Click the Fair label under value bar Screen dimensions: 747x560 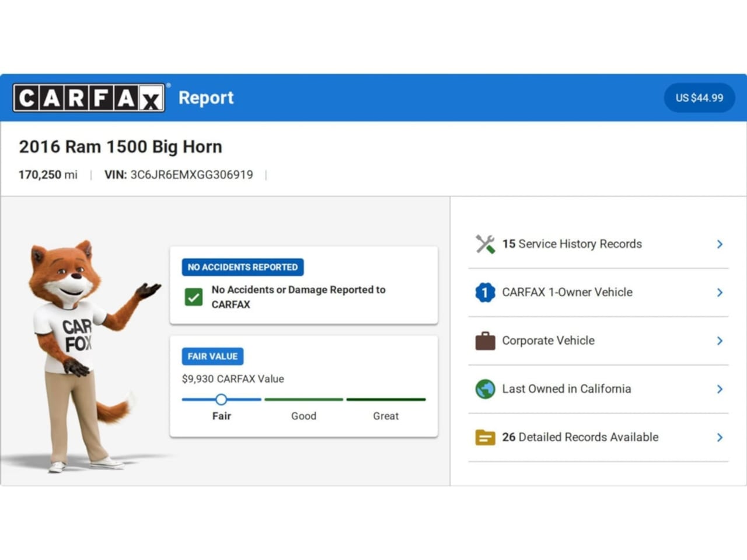coord(222,416)
